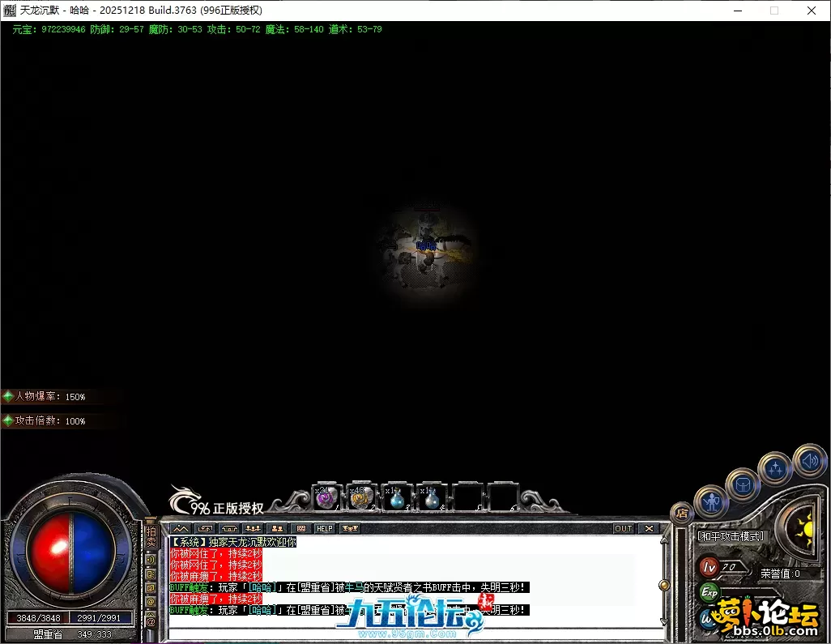Screen dimensions: 831x644
Task: Toggle game sound speaker icon
Action: (809, 461)
